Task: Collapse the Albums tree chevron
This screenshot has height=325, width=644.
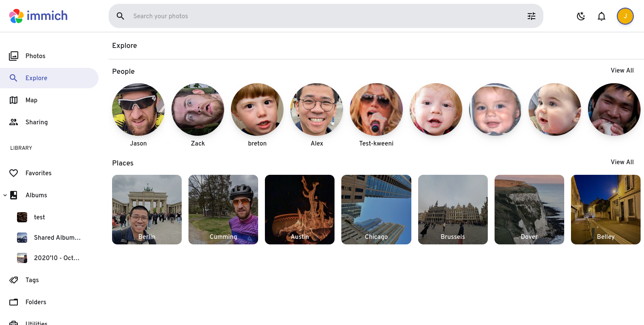Action: pyautogui.click(x=5, y=195)
